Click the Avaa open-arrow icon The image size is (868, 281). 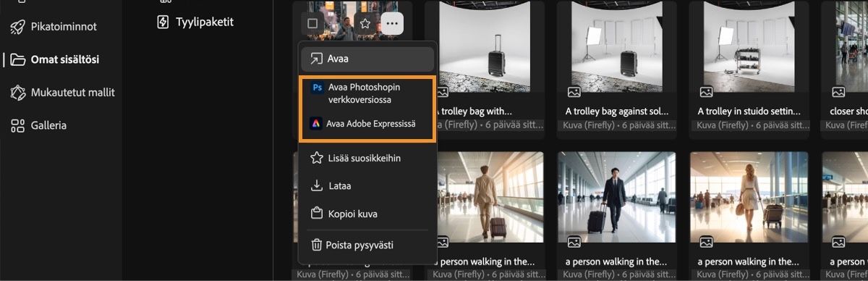[x=316, y=59]
